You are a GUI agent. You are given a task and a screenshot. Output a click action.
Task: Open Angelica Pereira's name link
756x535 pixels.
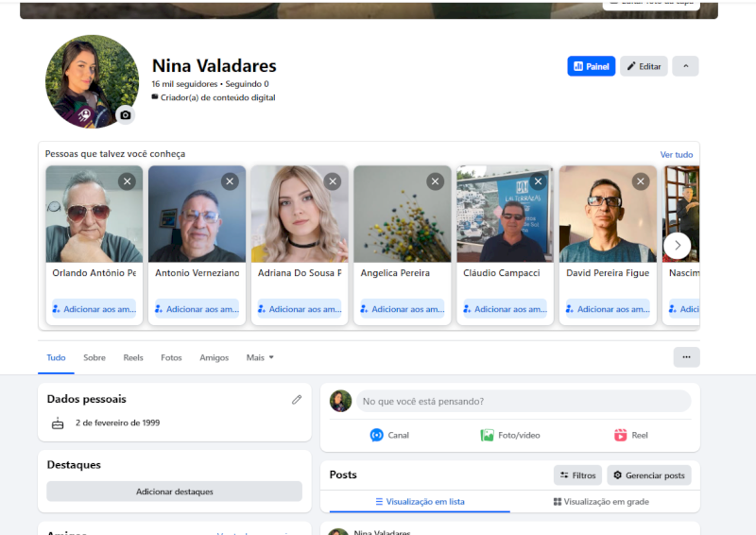pyautogui.click(x=395, y=273)
